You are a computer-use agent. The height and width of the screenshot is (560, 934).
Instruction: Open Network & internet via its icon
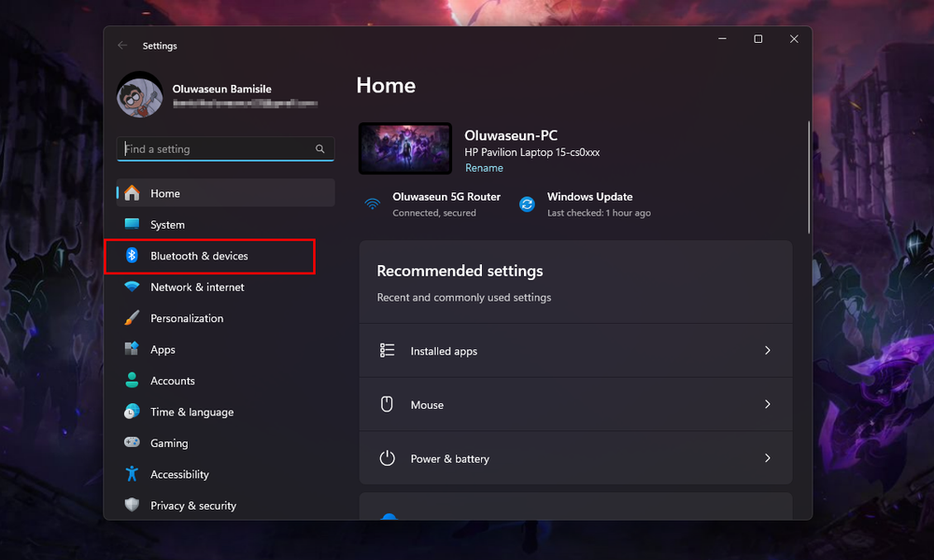[132, 287]
